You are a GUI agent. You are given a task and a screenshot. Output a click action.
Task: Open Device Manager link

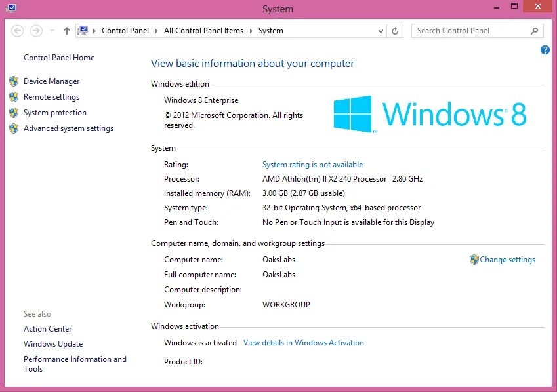point(52,81)
